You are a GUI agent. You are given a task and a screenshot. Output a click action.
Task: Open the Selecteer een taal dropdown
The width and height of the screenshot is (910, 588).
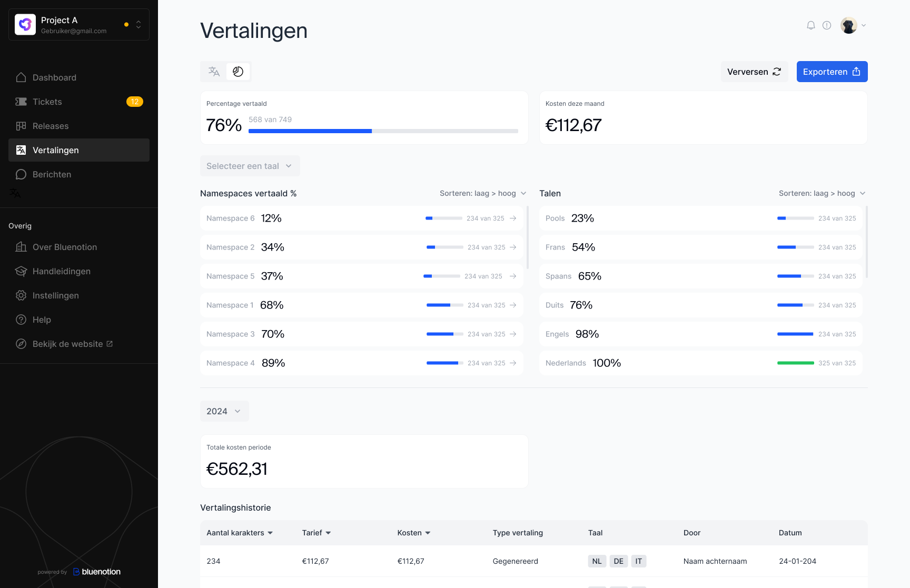point(250,166)
